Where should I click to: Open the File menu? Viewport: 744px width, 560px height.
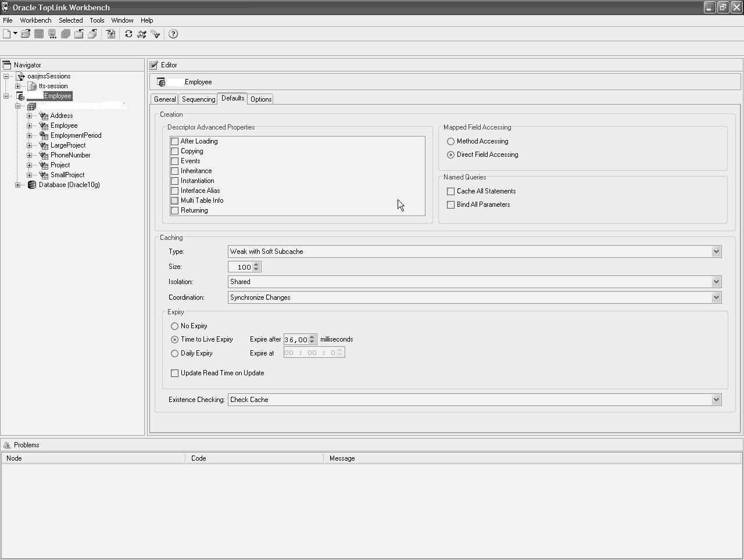tap(8, 20)
